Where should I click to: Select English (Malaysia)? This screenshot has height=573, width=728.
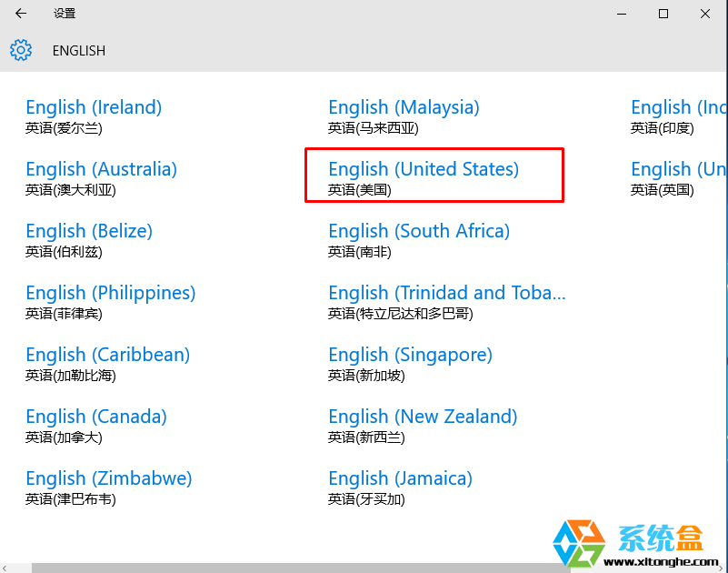click(404, 116)
